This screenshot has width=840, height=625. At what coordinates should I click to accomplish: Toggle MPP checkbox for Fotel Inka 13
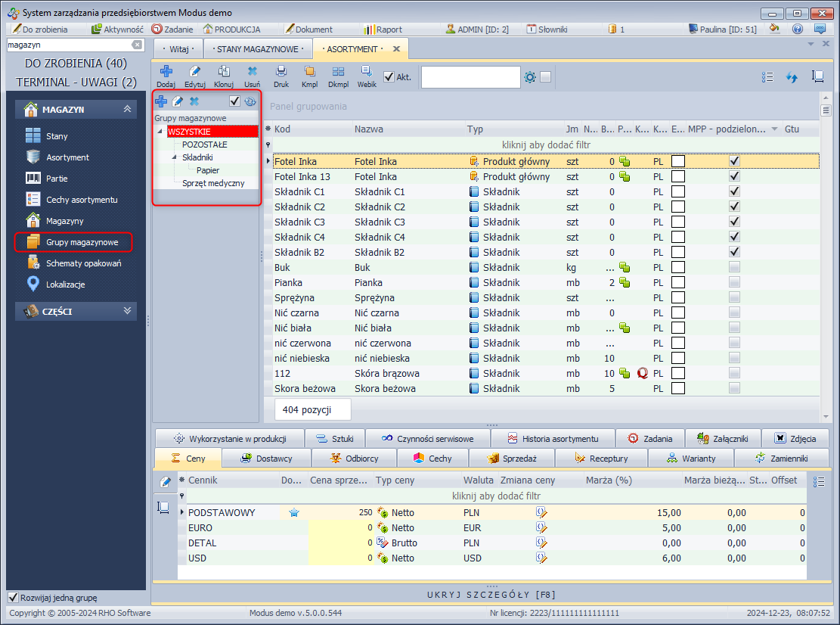(x=734, y=176)
